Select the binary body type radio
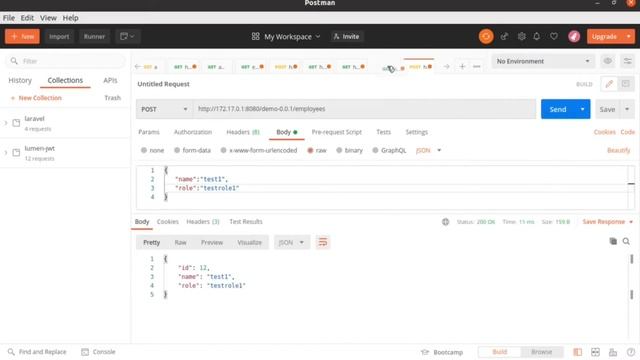 click(339, 150)
